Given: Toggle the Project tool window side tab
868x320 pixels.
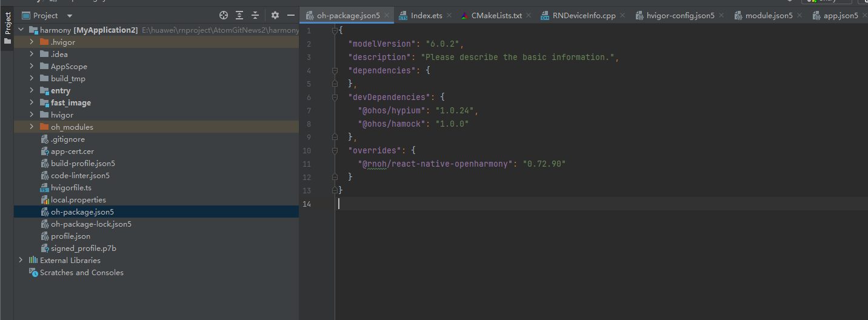Looking at the screenshot, I should coord(7,28).
